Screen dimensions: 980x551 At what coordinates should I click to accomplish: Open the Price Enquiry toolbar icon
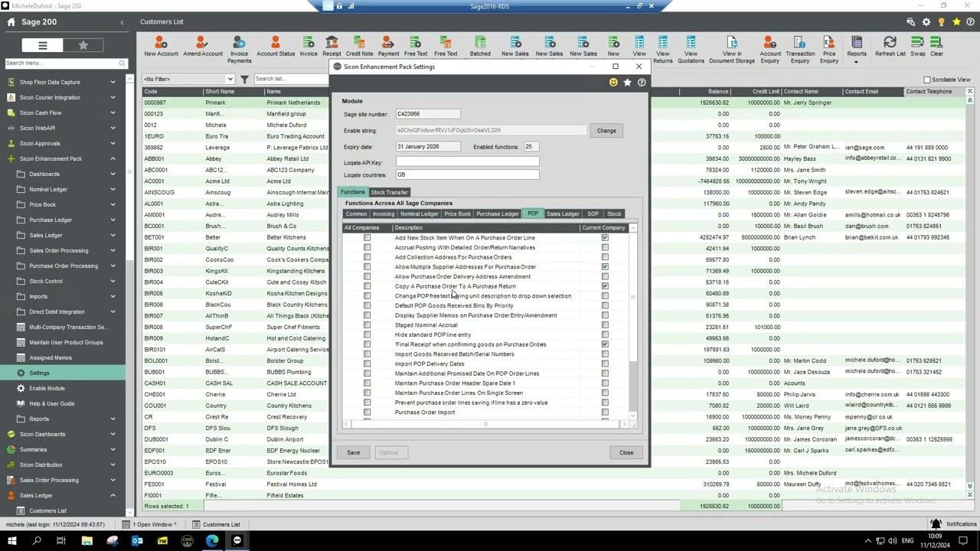829,50
